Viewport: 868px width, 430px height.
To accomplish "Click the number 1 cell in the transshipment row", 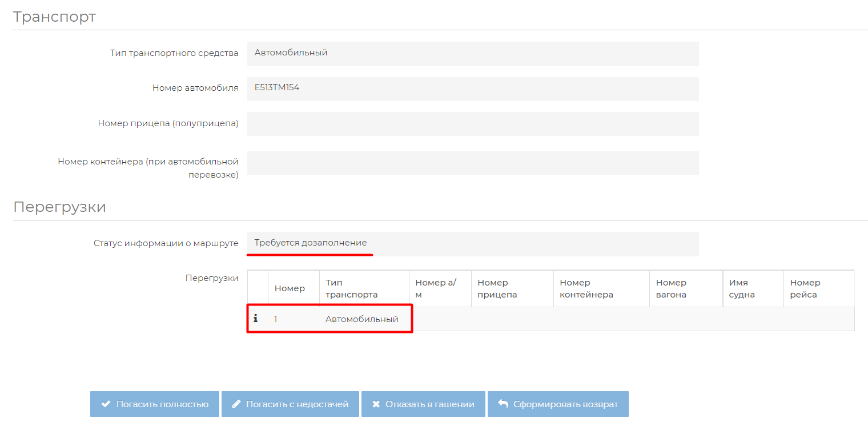I will coord(276,319).
